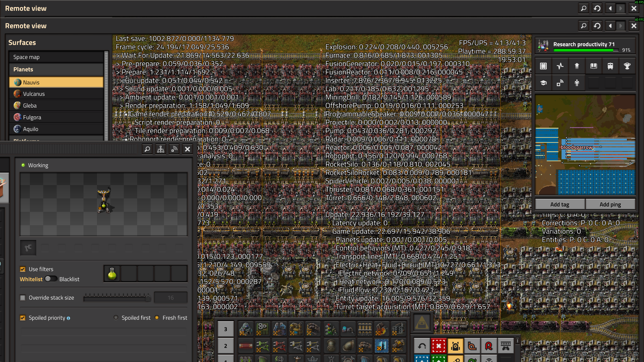Toggle personal roboport shortcut
Image resolution: width=644 pixels, height=362 pixels.
[455, 346]
